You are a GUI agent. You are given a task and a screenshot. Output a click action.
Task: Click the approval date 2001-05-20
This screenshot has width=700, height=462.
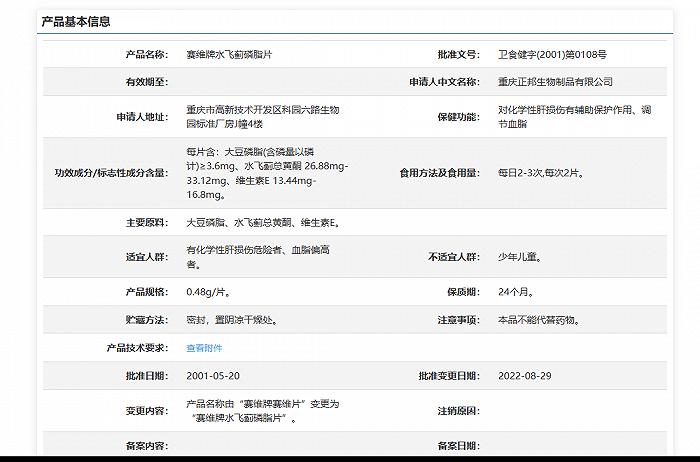[213, 376]
